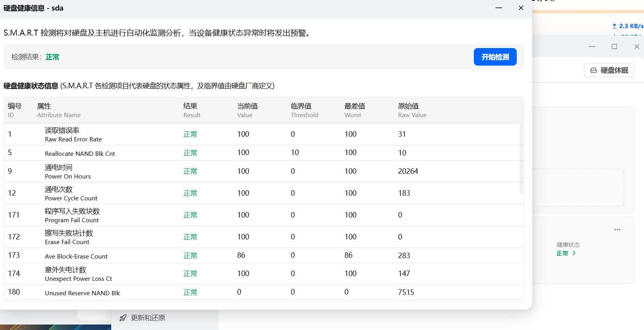
Task: Click raw value 147 in row 174
Action: pos(404,274)
